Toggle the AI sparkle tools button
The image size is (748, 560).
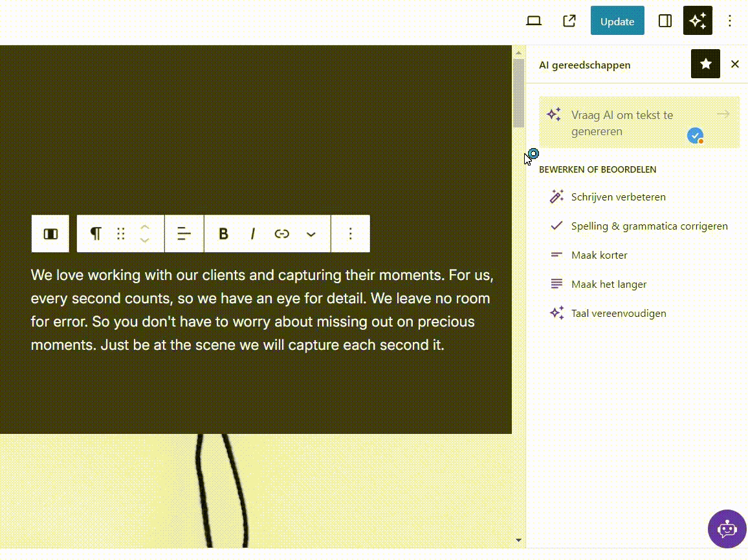(x=698, y=21)
